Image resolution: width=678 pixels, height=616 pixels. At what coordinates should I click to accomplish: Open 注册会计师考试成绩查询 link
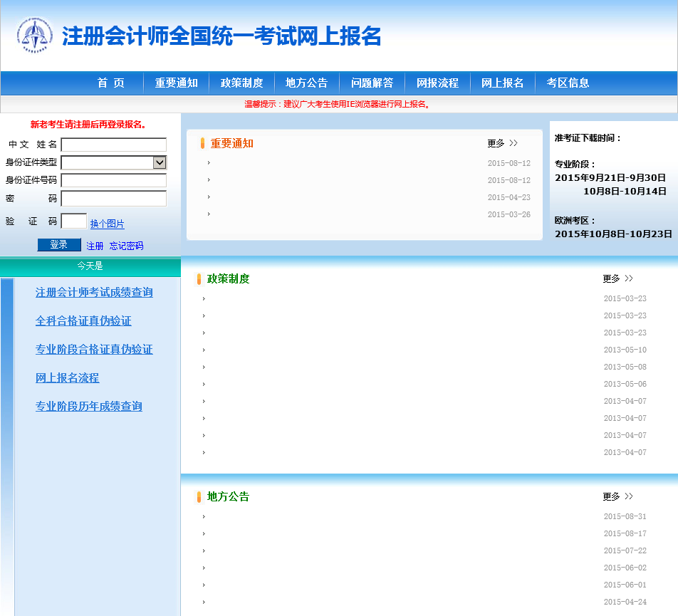pyautogui.click(x=94, y=293)
